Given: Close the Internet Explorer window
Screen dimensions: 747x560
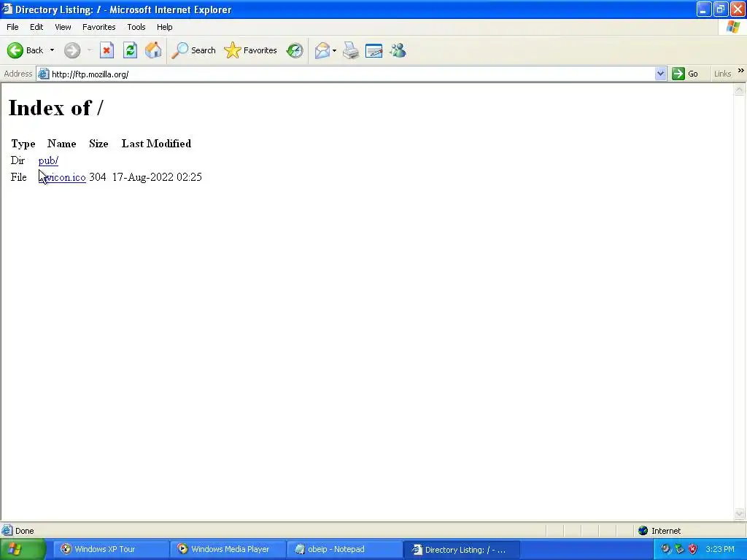Looking at the screenshot, I should tap(738, 9).
